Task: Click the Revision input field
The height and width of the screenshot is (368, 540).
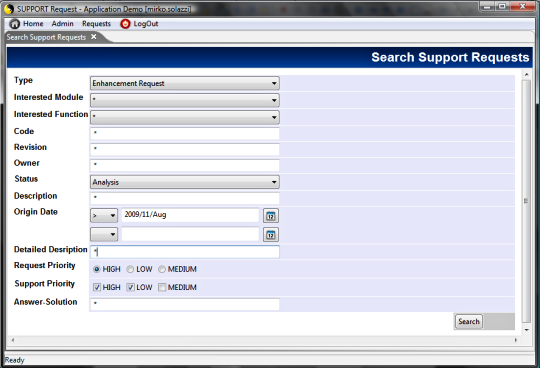Action: point(185,149)
